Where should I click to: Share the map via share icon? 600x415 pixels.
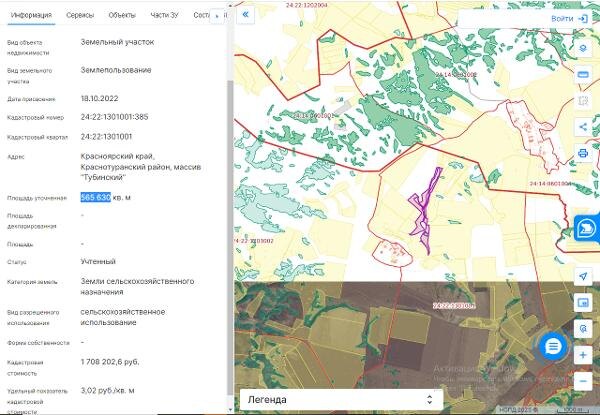[x=583, y=127]
